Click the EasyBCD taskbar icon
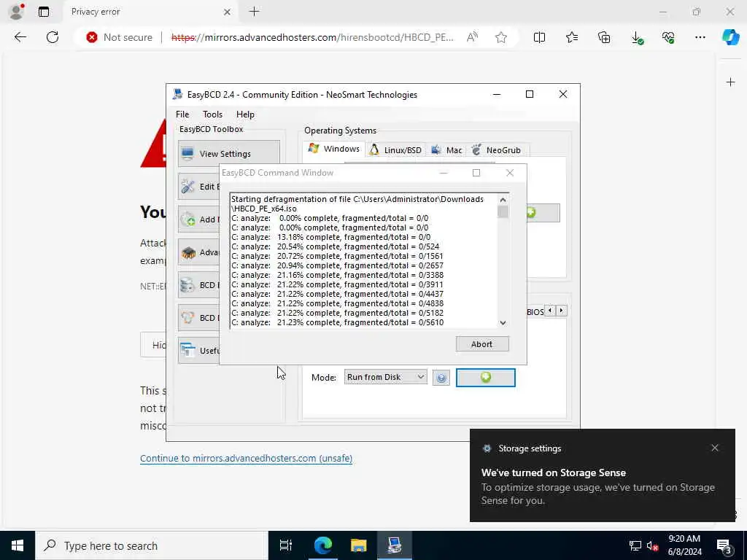 point(395,545)
